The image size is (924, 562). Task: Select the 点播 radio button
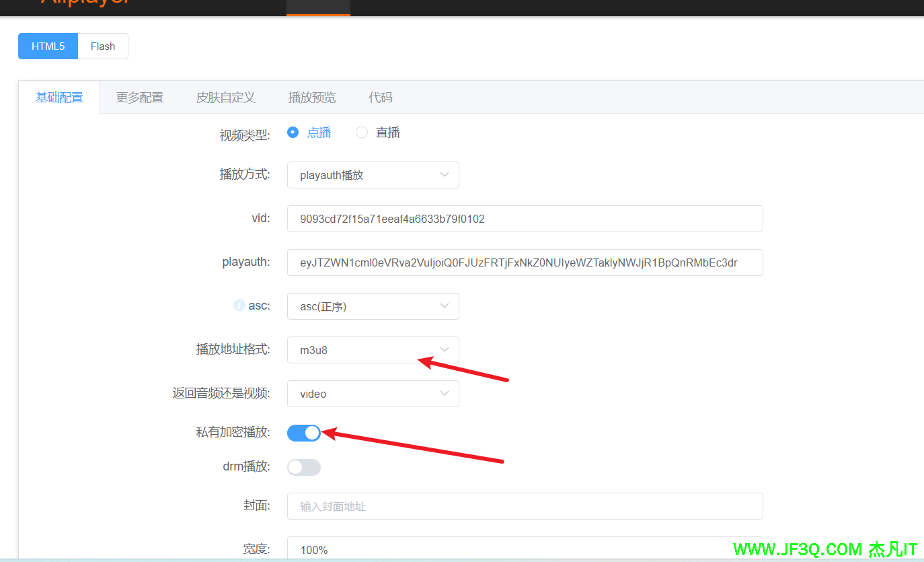coord(293,133)
